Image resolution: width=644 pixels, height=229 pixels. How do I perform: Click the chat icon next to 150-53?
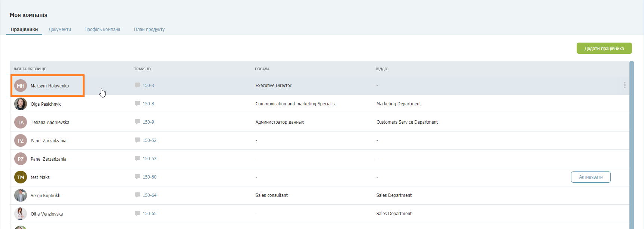(x=137, y=158)
